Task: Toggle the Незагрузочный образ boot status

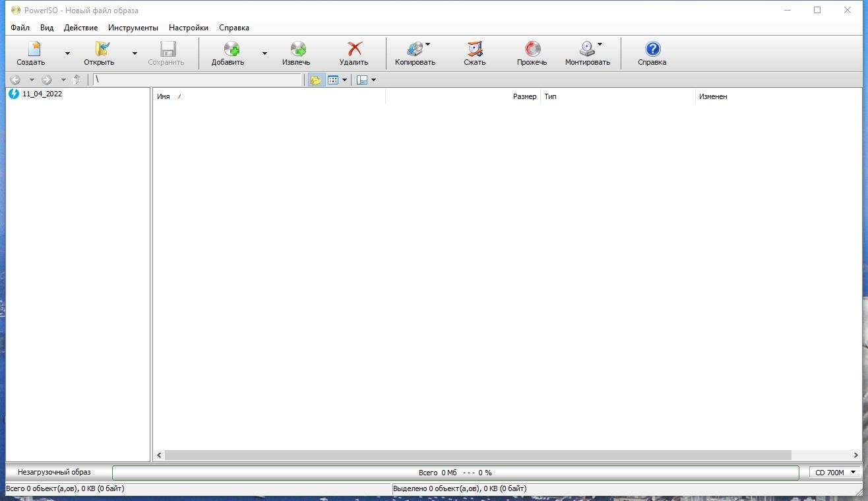Action: tap(54, 473)
